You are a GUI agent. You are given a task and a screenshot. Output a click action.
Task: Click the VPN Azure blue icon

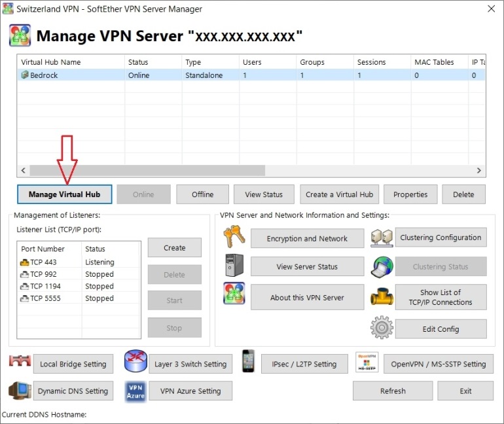[135, 391]
